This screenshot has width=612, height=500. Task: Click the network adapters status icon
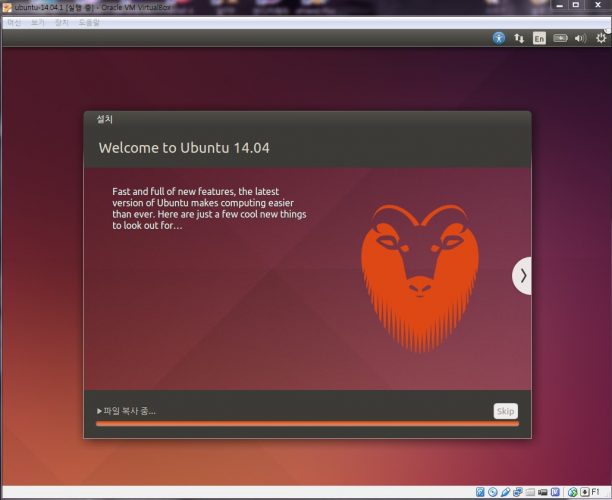click(x=519, y=492)
